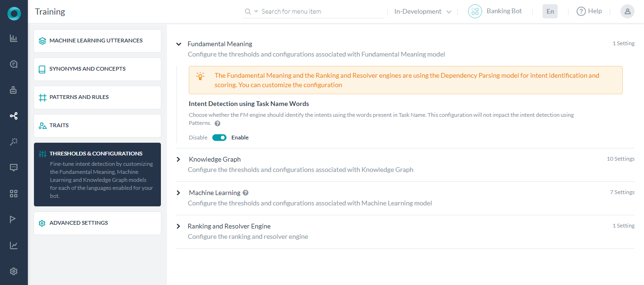Open the bot builder robot sidebar icon
The image size is (644, 285).
click(x=14, y=90)
